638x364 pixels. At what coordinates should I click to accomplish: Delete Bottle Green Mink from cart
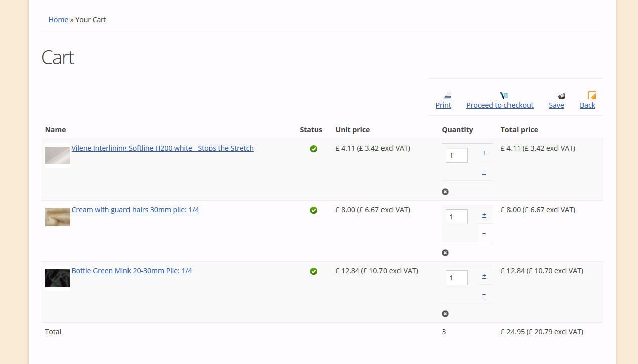(x=445, y=314)
